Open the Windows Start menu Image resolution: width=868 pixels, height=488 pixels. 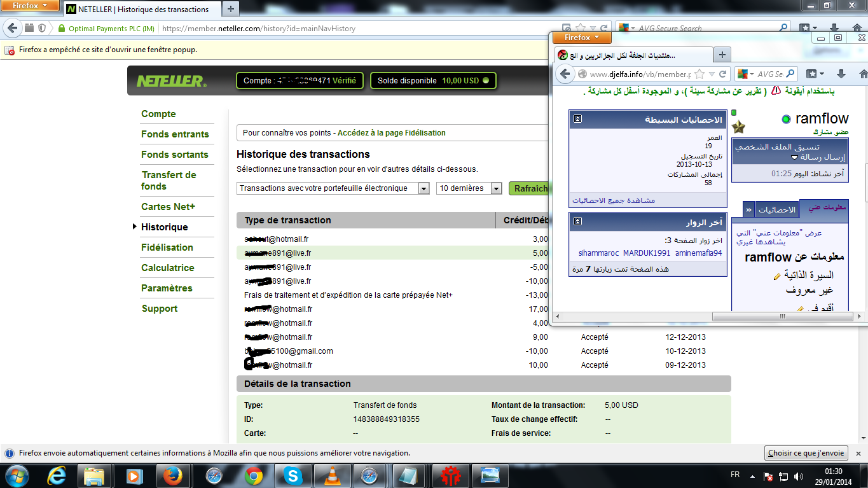tap(17, 475)
